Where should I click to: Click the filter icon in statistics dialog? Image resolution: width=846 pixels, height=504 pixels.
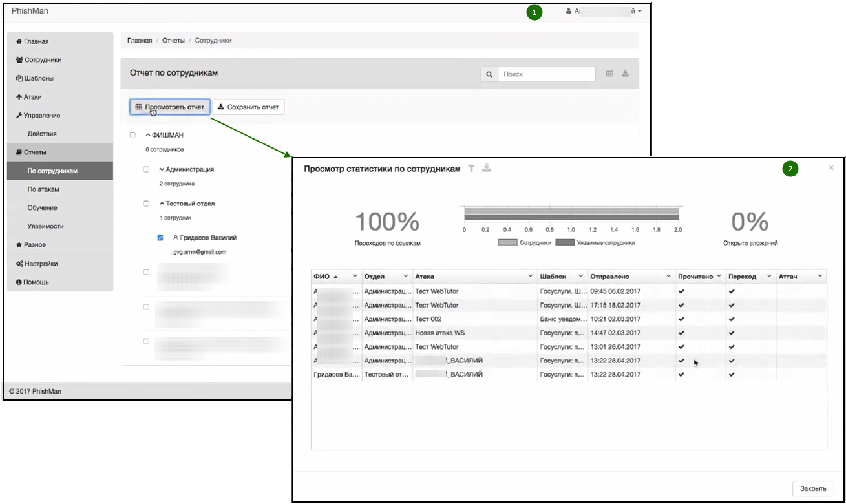coord(472,168)
